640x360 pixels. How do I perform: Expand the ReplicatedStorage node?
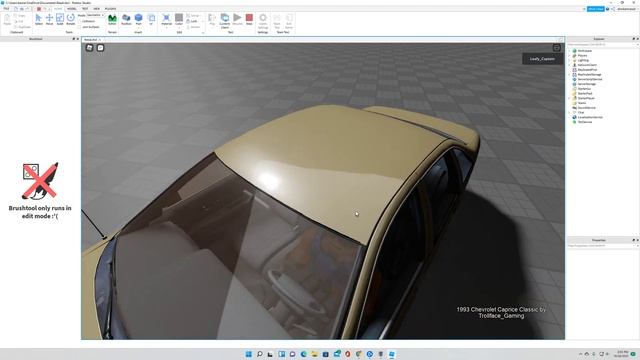(569, 74)
